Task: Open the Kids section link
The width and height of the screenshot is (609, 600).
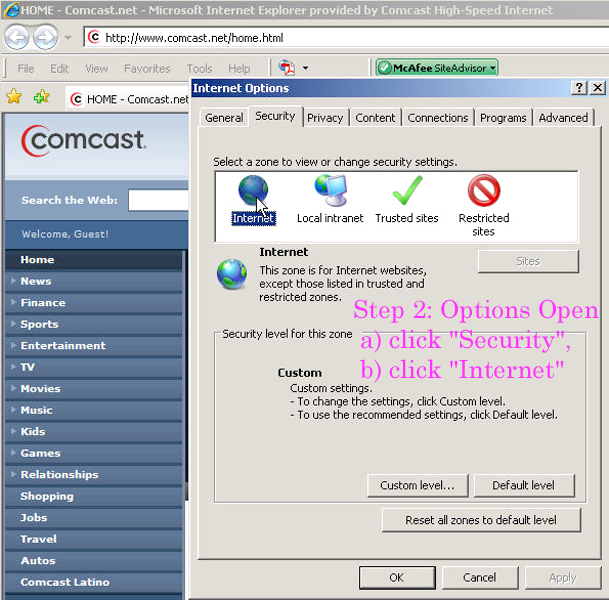Action: coord(33,431)
